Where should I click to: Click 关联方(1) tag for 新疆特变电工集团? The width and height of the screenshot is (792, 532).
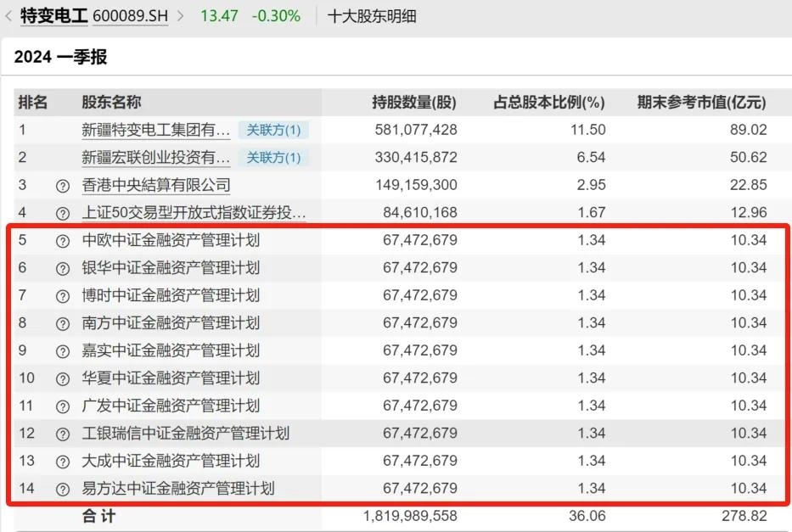coord(273,130)
